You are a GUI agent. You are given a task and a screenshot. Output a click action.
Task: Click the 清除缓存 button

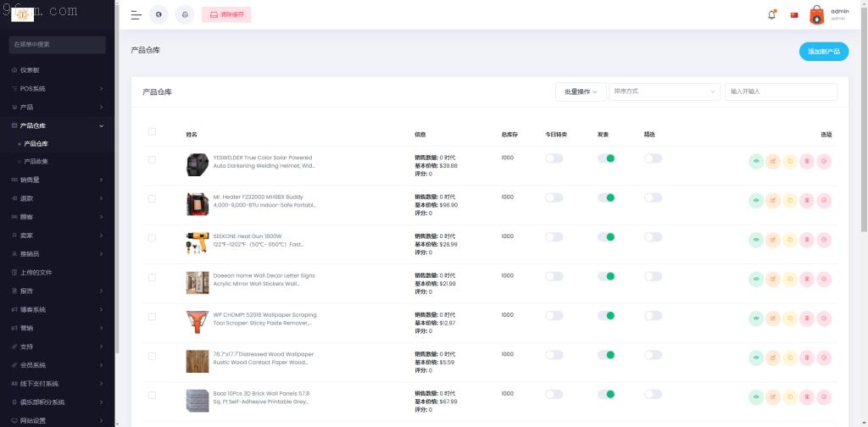click(226, 15)
